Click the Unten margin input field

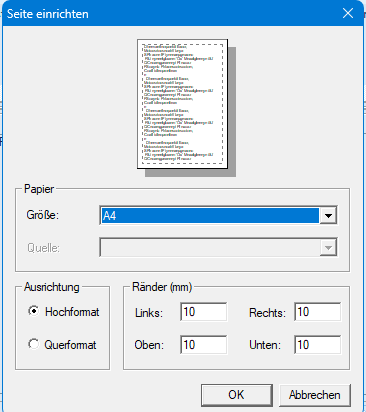click(317, 345)
